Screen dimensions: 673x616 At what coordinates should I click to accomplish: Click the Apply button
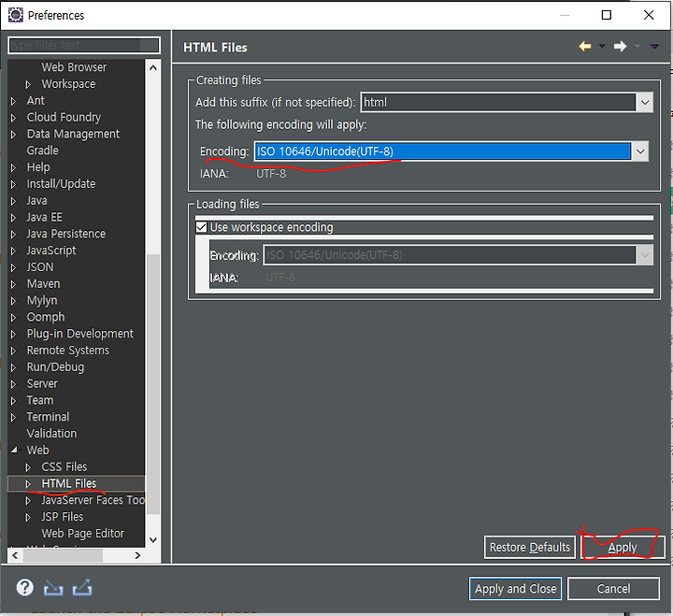(x=623, y=548)
